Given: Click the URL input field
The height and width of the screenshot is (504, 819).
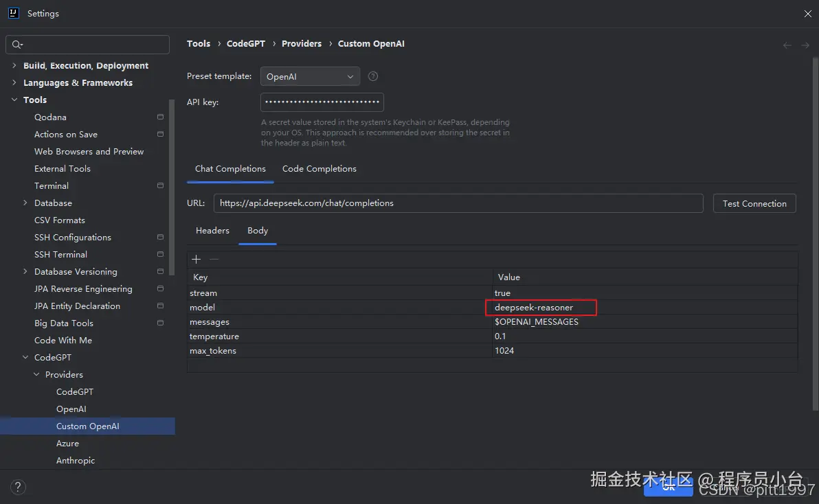Looking at the screenshot, I should coord(458,203).
